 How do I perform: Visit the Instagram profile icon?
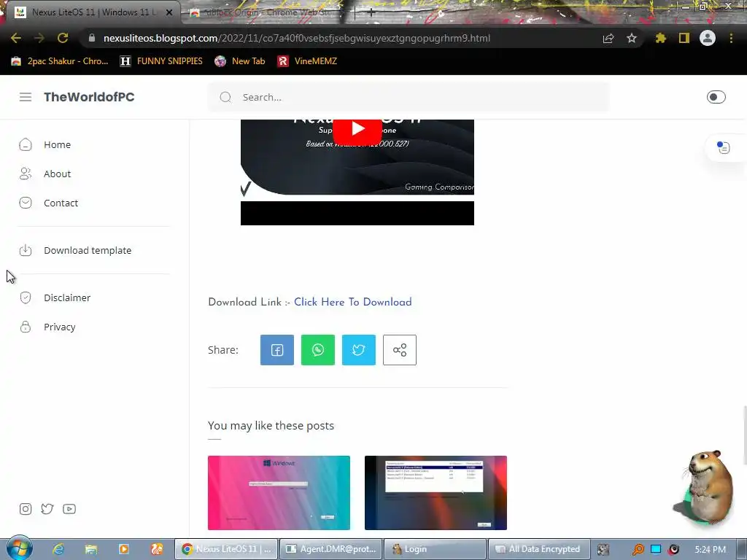coord(26,509)
